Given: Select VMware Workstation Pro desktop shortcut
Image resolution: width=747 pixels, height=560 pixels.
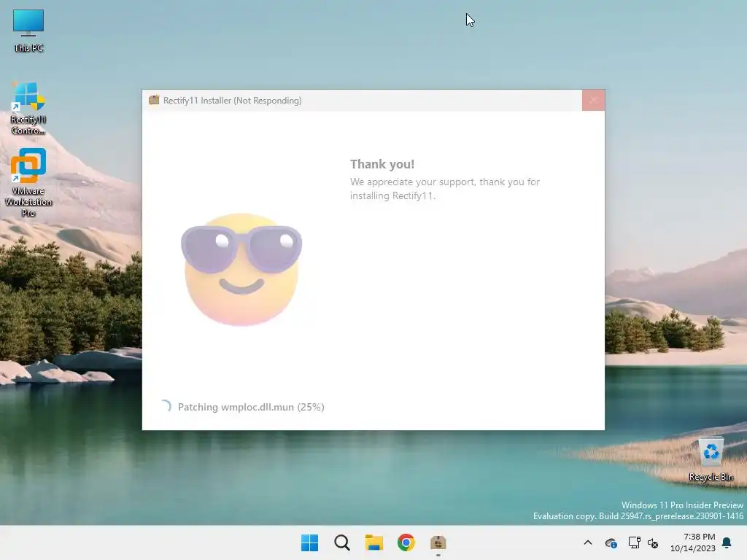Looking at the screenshot, I should point(28,182).
